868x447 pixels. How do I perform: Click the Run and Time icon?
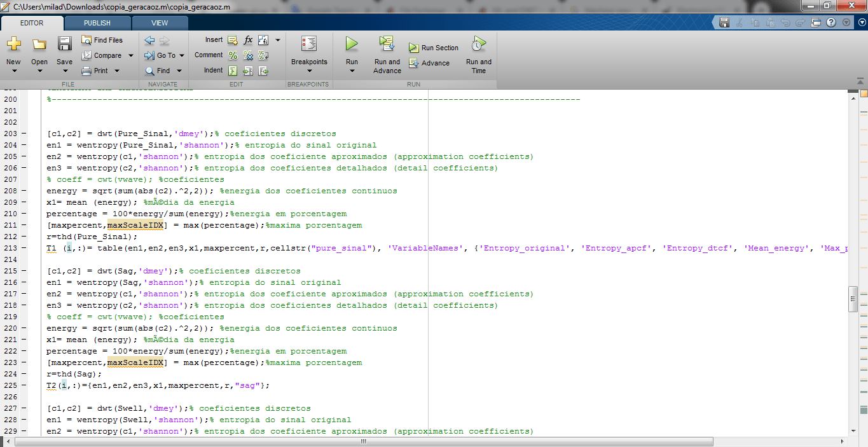pos(478,44)
